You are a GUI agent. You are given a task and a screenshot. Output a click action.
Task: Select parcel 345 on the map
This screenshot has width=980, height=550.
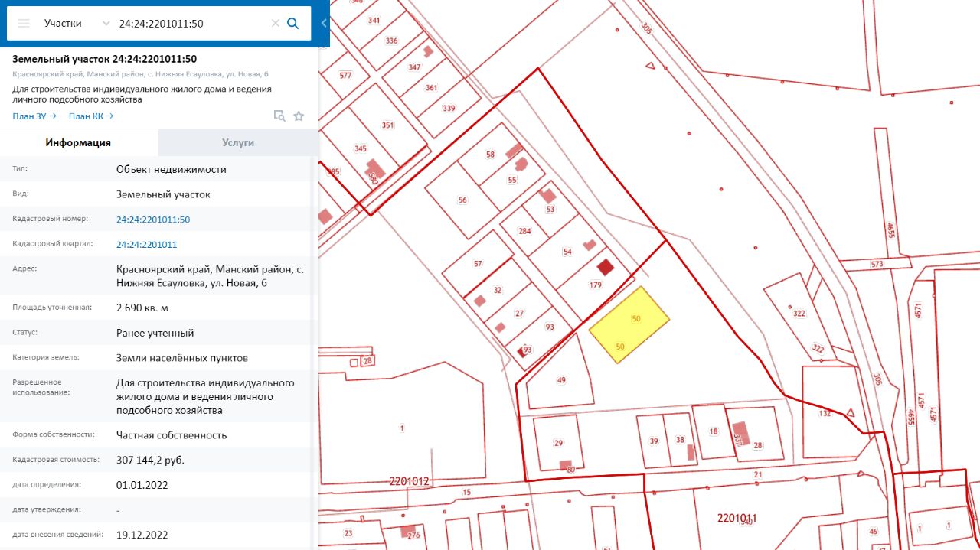(x=360, y=148)
